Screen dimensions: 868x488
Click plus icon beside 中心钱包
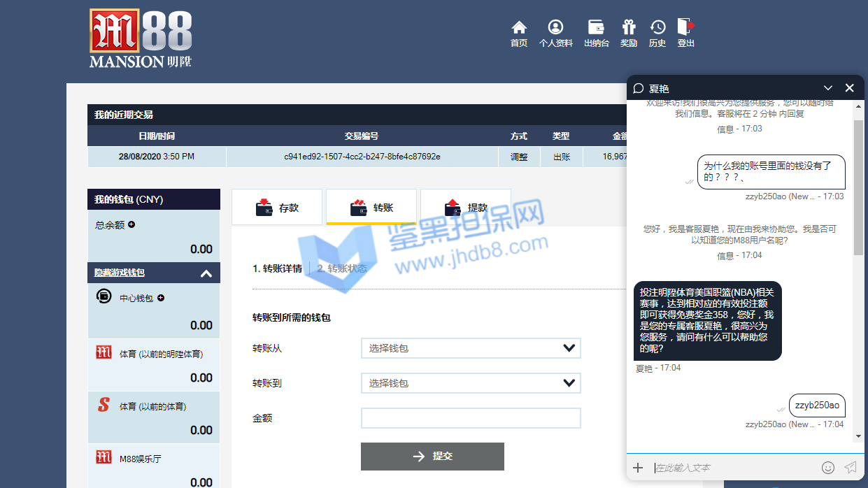pos(161,298)
